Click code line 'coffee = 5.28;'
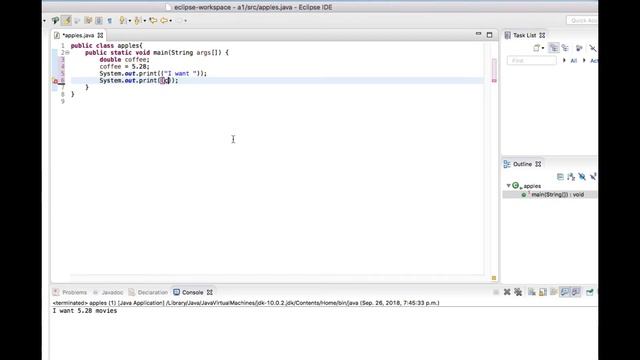 (x=124, y=67)
